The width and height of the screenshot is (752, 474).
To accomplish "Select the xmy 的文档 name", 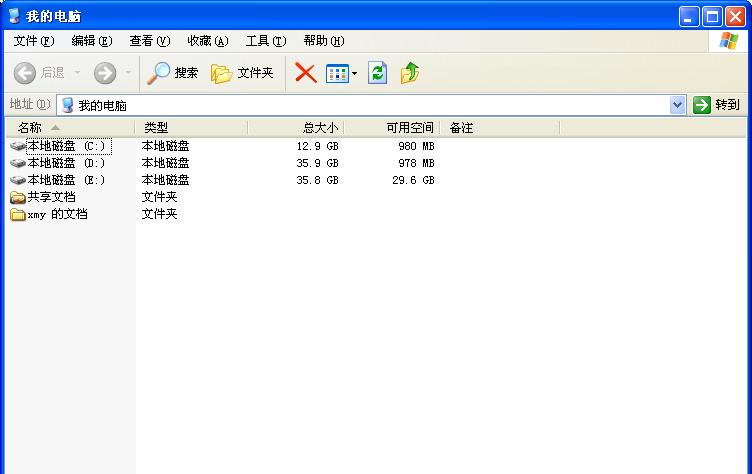I will point(57,214).
